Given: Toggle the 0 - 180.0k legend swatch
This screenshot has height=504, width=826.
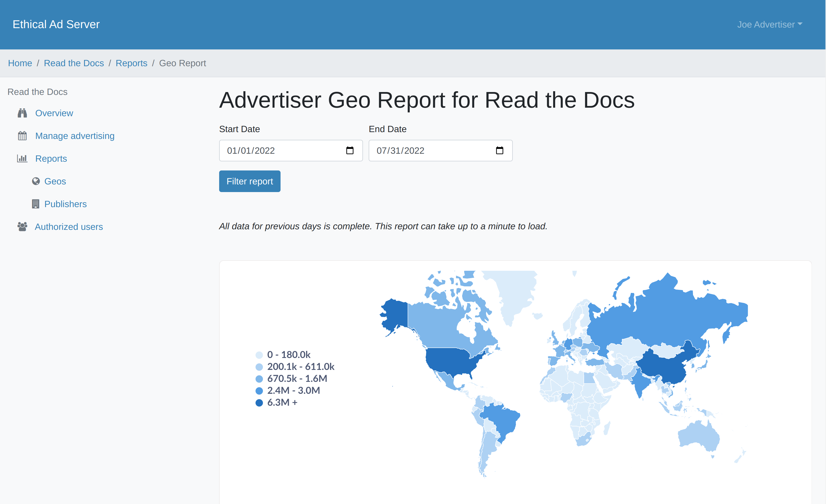Looking at the screenshot, I should (259, 355).
